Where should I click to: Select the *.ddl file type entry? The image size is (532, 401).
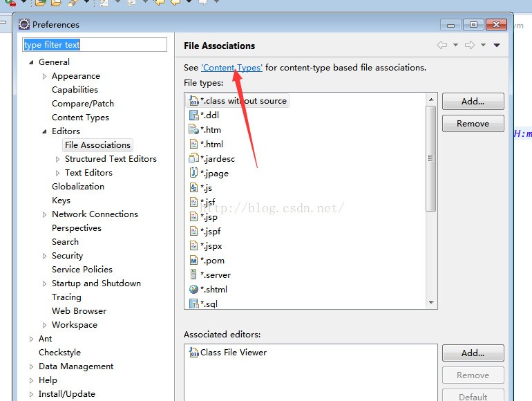[209, 115]
